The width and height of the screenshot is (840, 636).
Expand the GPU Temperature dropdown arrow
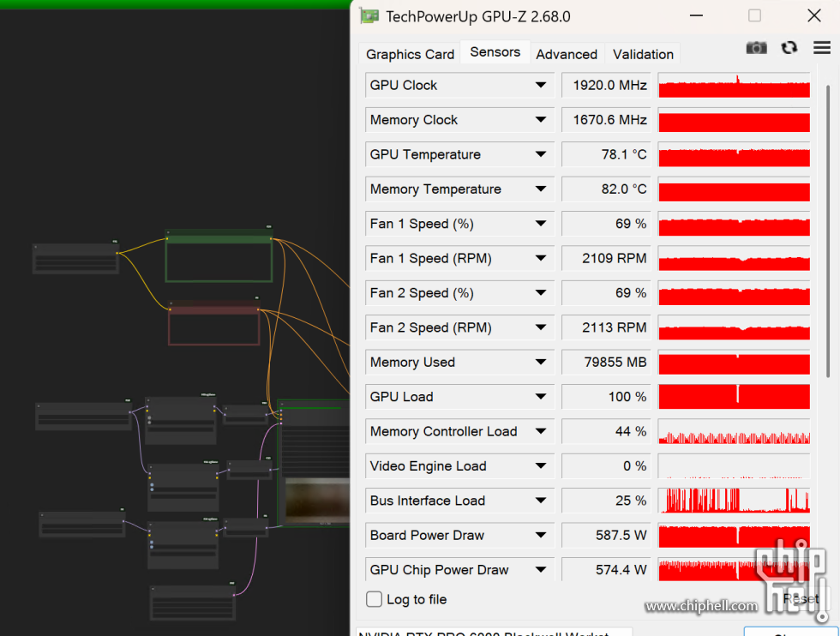point(541,154)
